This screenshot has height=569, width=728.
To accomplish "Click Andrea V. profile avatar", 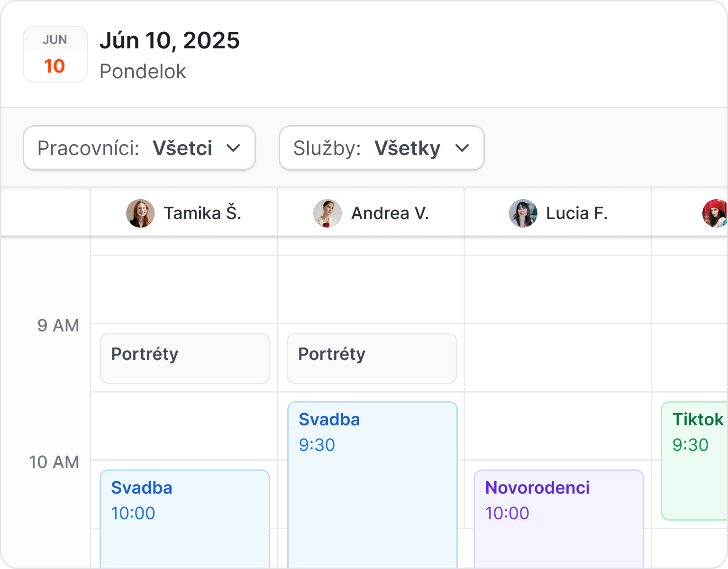I will click(328, 213).
